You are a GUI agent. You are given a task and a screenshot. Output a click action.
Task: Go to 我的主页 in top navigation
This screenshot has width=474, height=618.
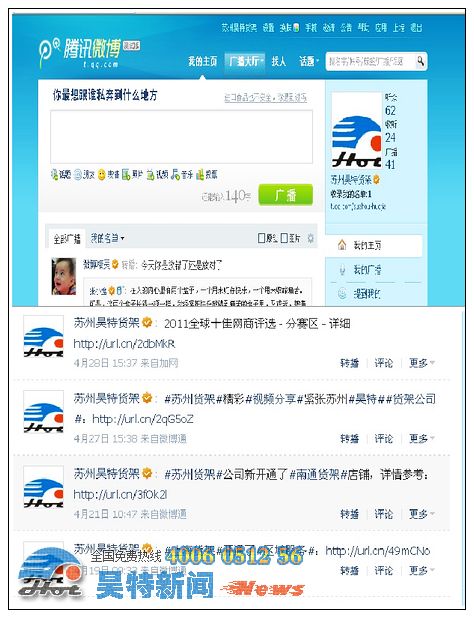[203, 61]
